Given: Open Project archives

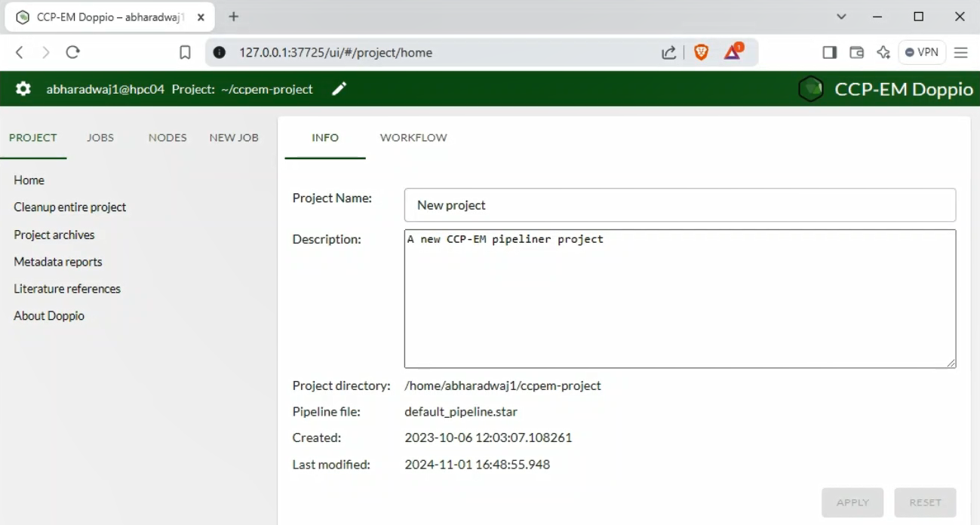Looking at the screenshot, I should [54, 235].
